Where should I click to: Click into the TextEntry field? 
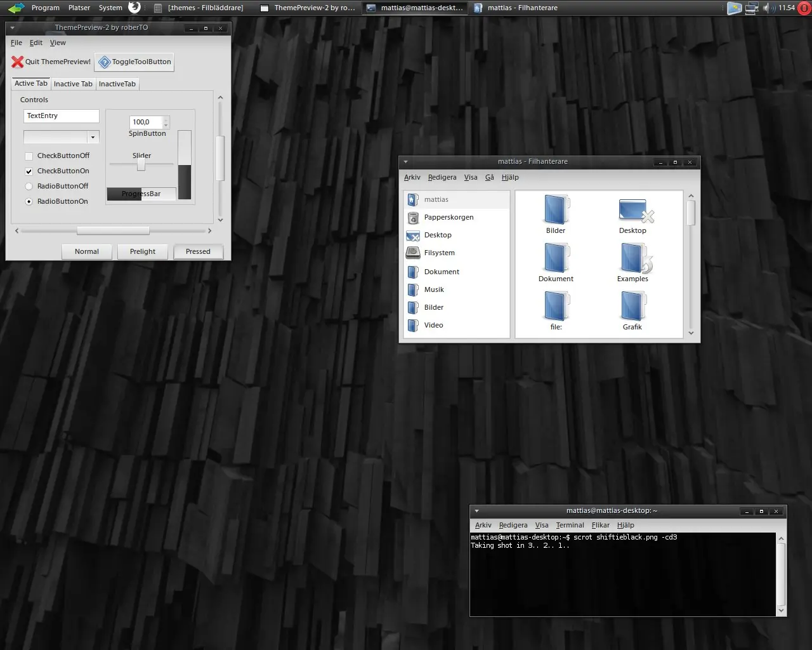click(62, 116)
